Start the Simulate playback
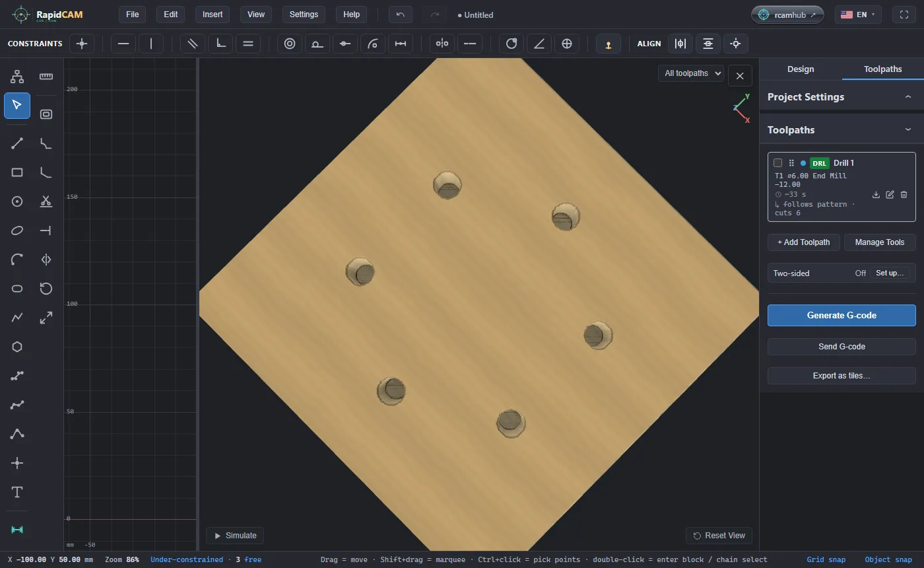Viewport: 924px width, 568px height. click(235, 536)
